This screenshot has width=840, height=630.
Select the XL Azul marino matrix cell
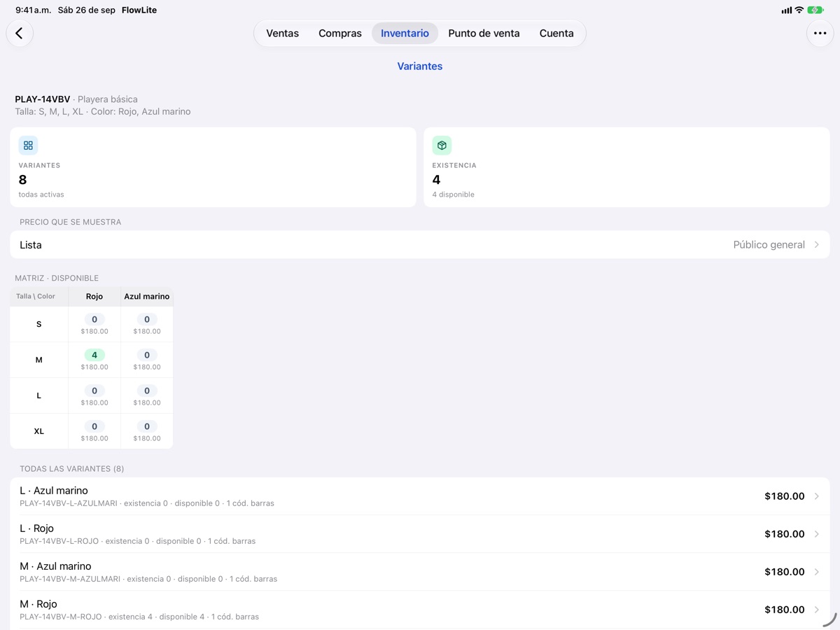click(147, 431)
